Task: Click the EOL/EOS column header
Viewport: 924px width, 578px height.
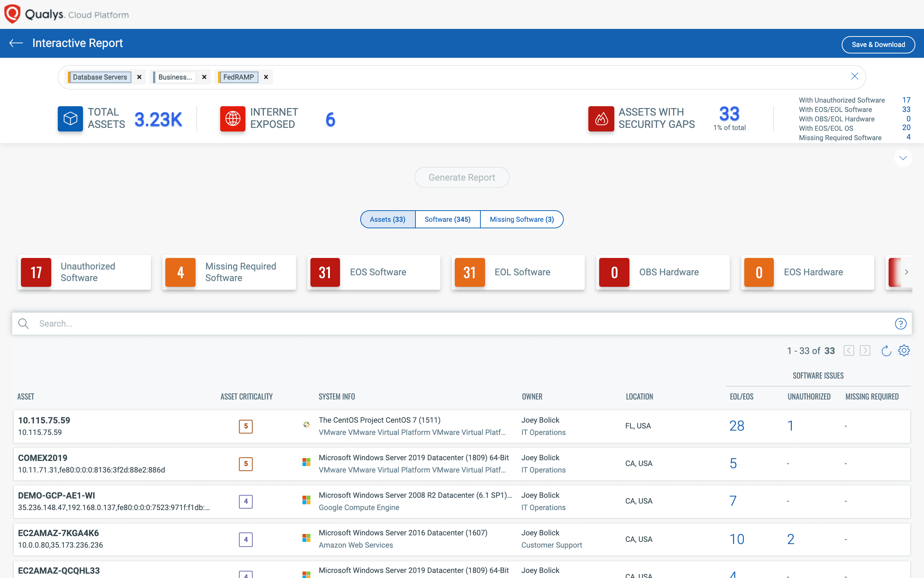Action: (741, 397)
